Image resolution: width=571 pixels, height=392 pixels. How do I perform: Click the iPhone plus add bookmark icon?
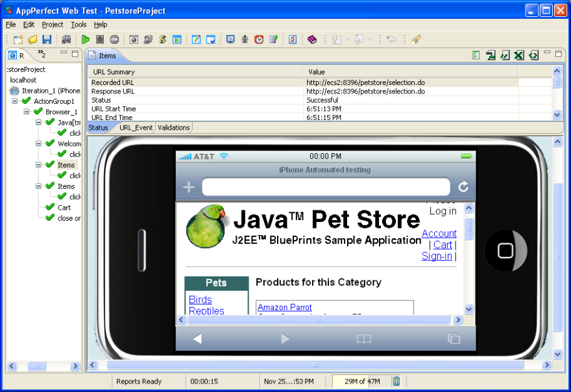189,188
